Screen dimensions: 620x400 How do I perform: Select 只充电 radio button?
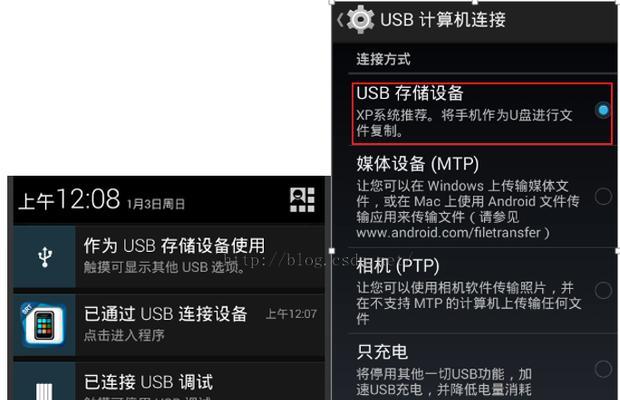[603, 370]
